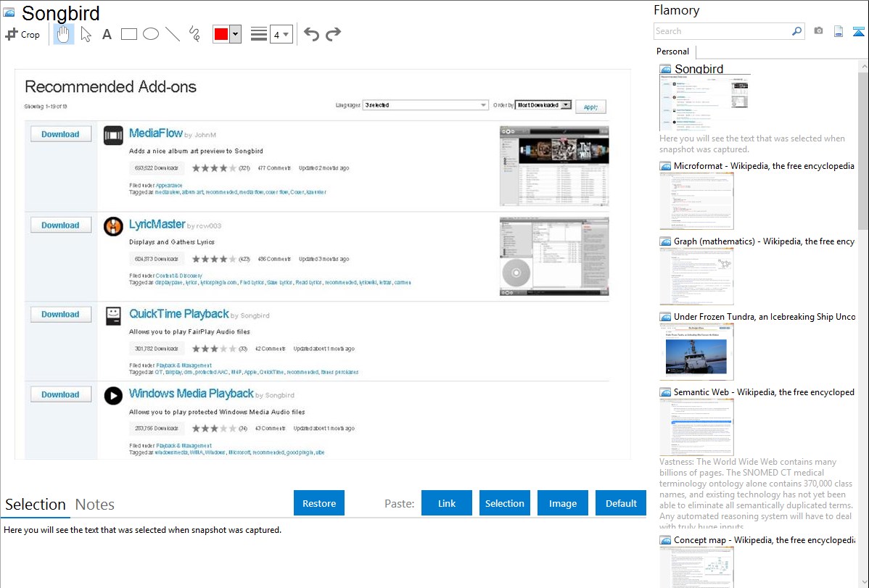Image resolution: width=869 pixels, height=588 pixels.
Task: Select the text annotation tool
Action: coord(107,34)
